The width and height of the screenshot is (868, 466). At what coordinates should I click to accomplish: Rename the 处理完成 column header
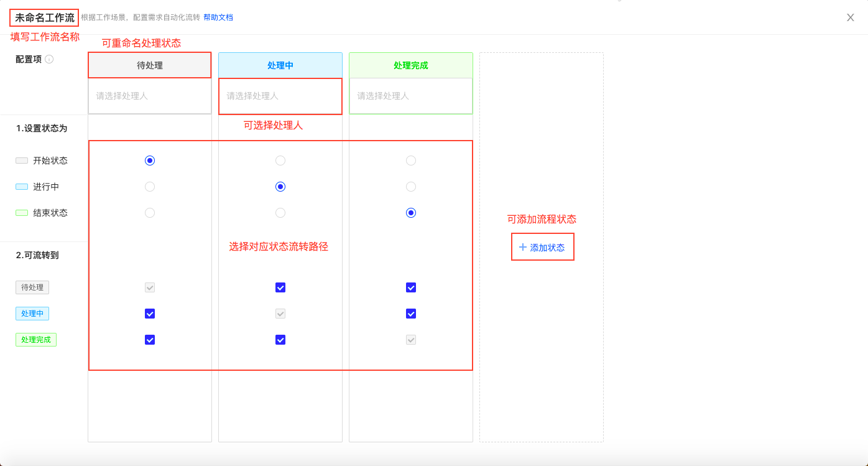pyautogui.click(x=411, y=65)
